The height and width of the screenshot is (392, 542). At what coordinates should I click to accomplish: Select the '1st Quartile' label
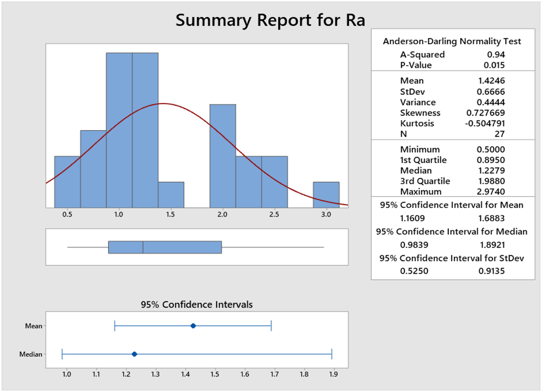(423, 160)
